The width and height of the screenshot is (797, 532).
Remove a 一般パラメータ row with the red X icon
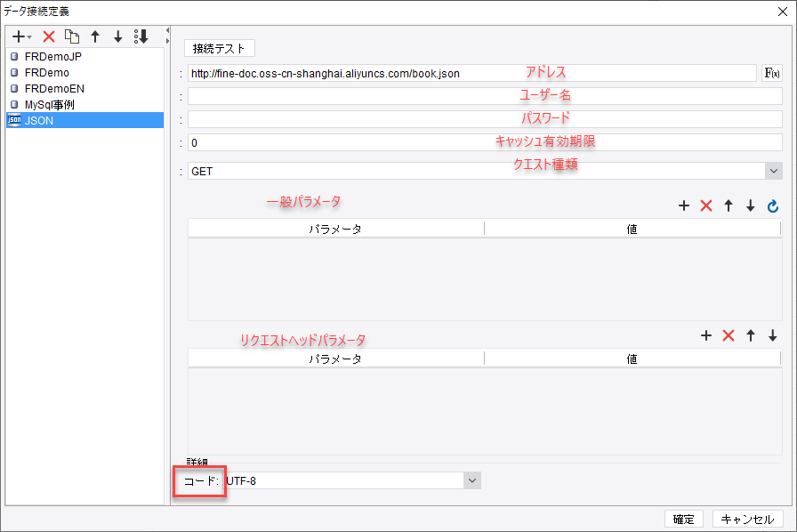(x=706, y=206)
